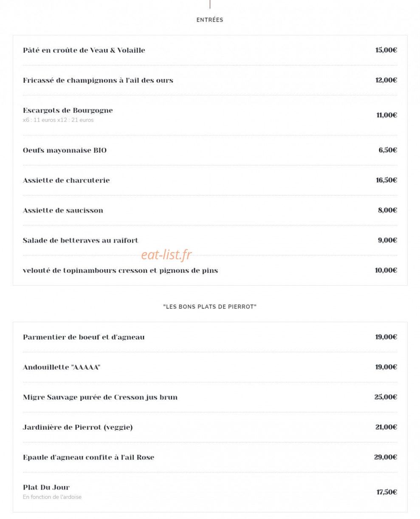Click Salade de betteraves au raifort
This screenshot has height=519, width=420.
click(81, 241)
